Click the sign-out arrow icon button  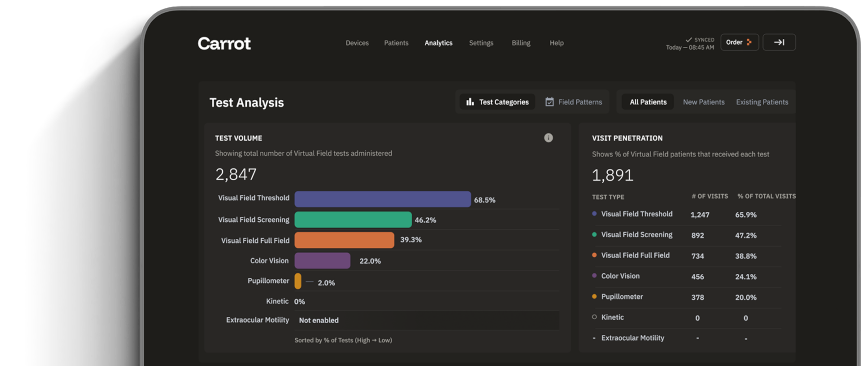click(x=779, y=42)
